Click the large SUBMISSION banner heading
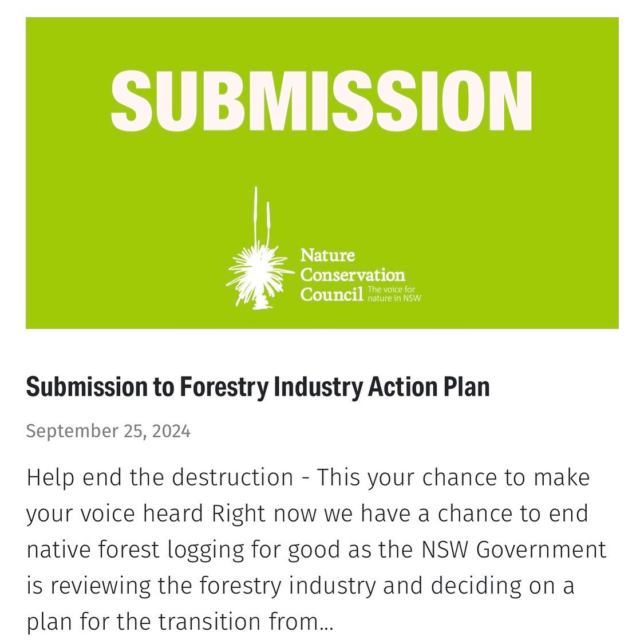 pyautogui.click(x=322, y=101)
